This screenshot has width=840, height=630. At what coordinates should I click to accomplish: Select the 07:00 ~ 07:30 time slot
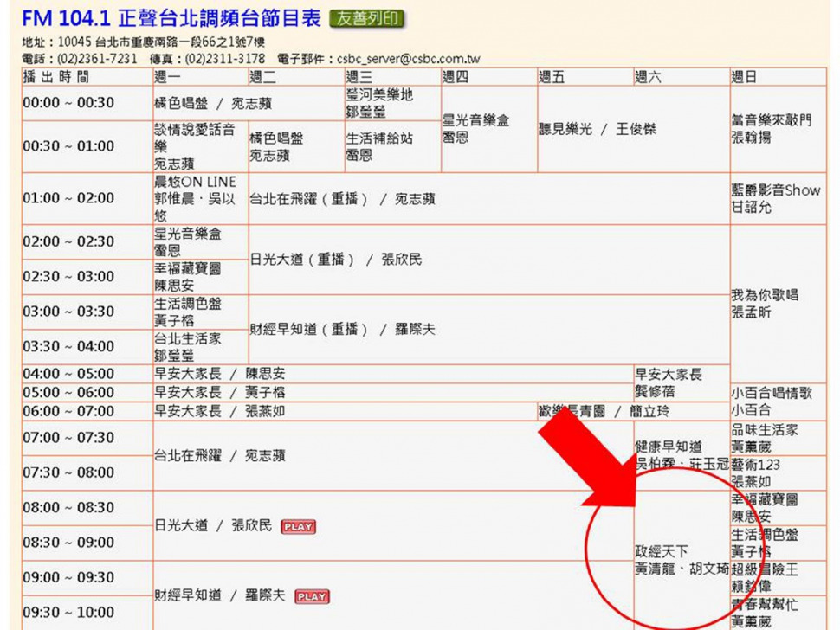(x=87, y=438)
